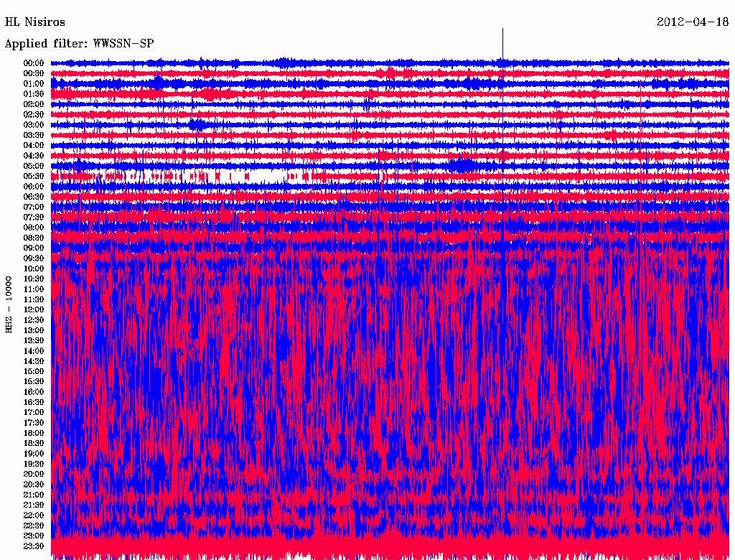Screen dimensions: 735x560
Task: Pick the 11:00 row time label
Action: (x=33, y=289)
